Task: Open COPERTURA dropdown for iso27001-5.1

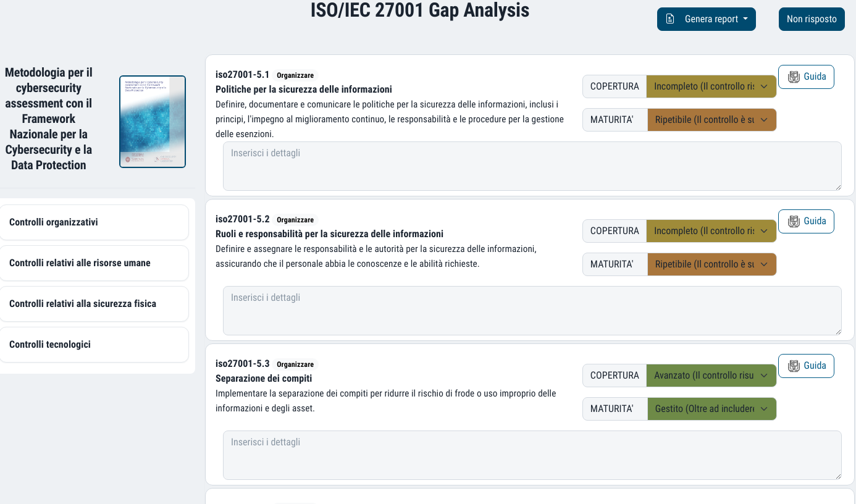Action: coord(711,86)
